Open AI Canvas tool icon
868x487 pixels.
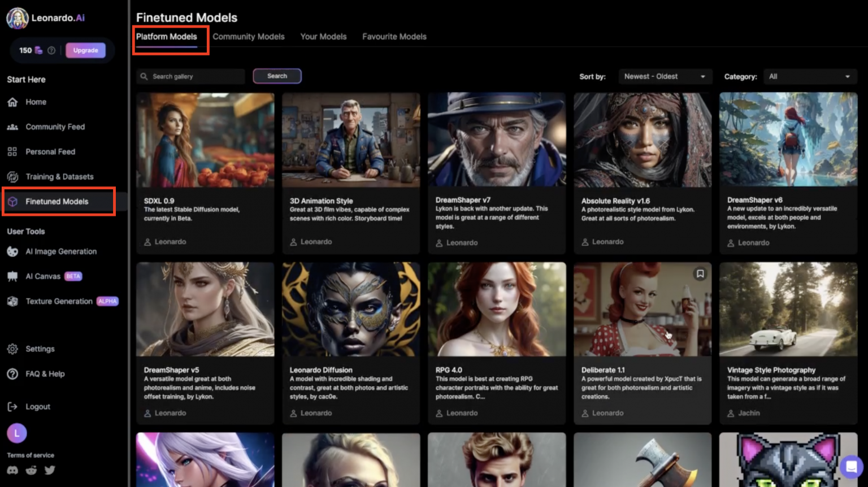pos(12,277)
